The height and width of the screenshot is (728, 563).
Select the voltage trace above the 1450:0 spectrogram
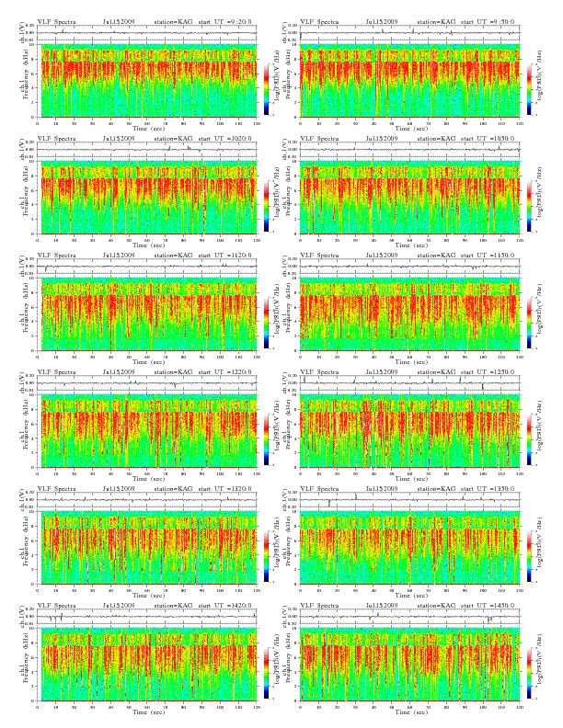click(409, 617)
